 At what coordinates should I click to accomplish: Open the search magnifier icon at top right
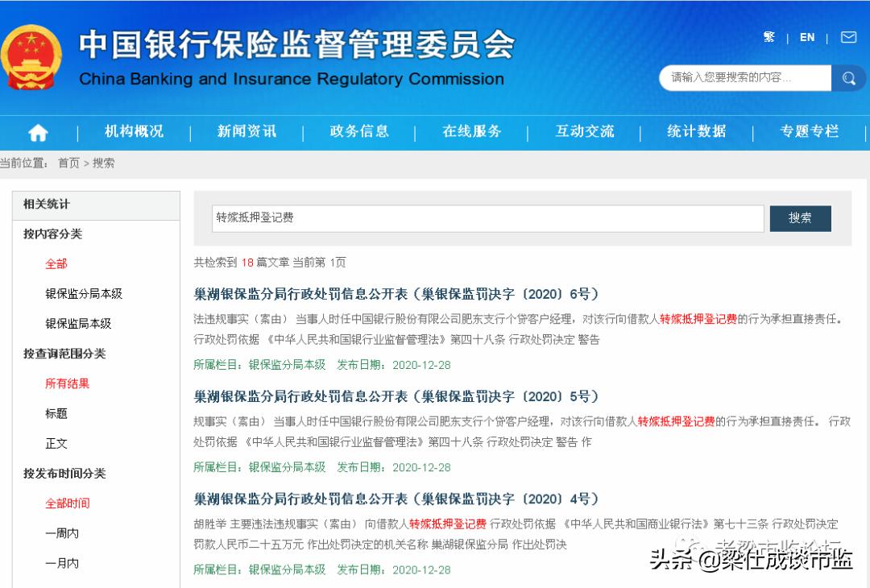848,78
